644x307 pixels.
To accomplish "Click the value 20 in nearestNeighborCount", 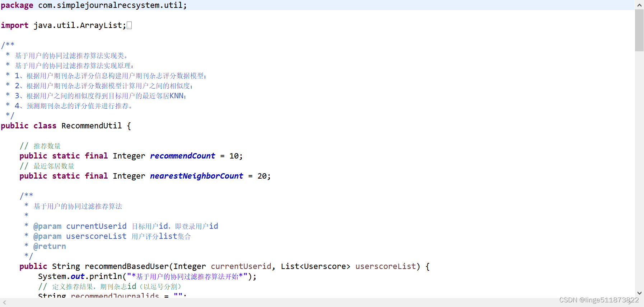I will click(262, 176).
